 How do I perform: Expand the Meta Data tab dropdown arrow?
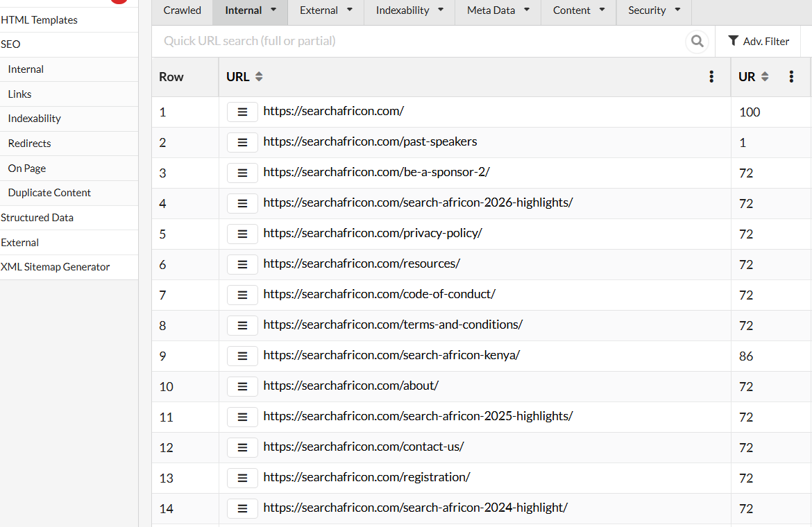click(527, 10)
